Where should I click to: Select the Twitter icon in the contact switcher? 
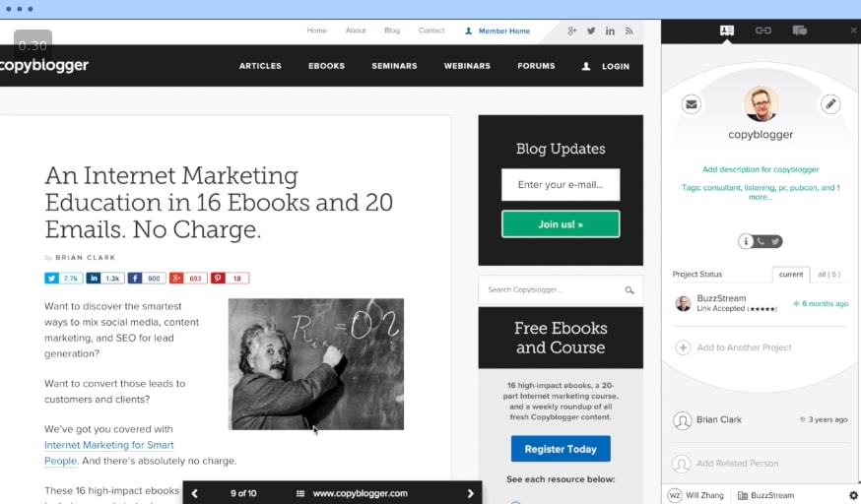pyautogui.click(x=774, y=241)
